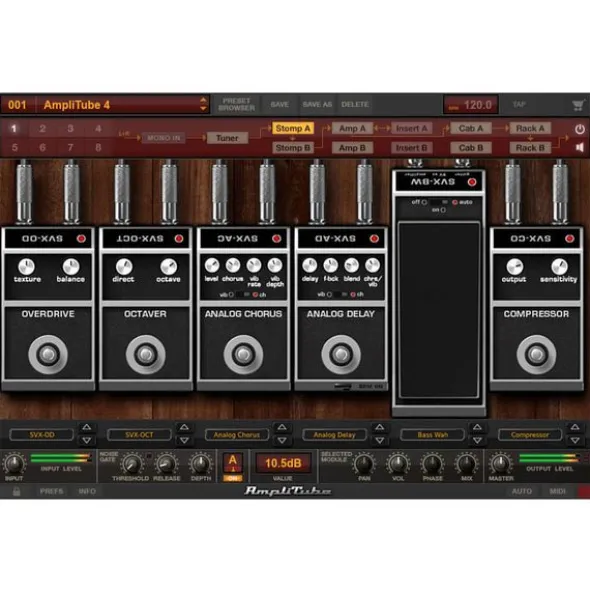The height and width of the screenshot is (591, 590).
Task: Click up arrow next to Compressor slot
Action: click(x=575, y=427)
